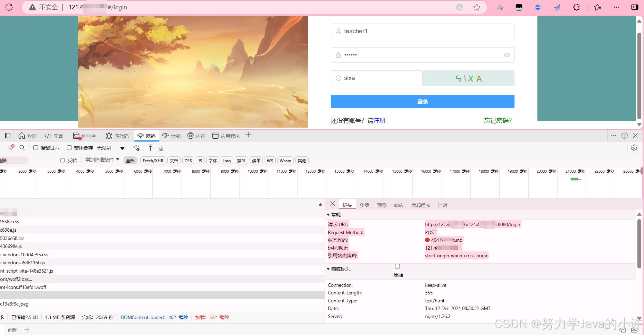Open the network conditions wifi icon
644x335 pixels.
point(136,148)
